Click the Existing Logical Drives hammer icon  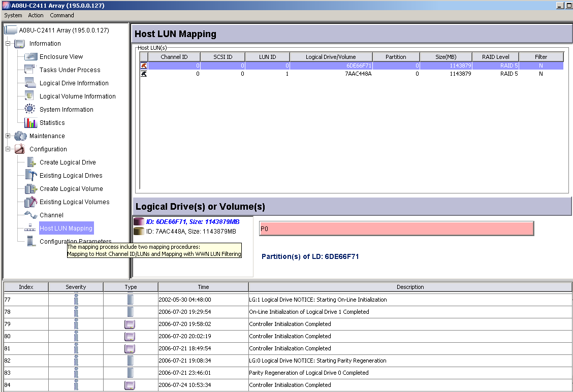coord(31,176)
